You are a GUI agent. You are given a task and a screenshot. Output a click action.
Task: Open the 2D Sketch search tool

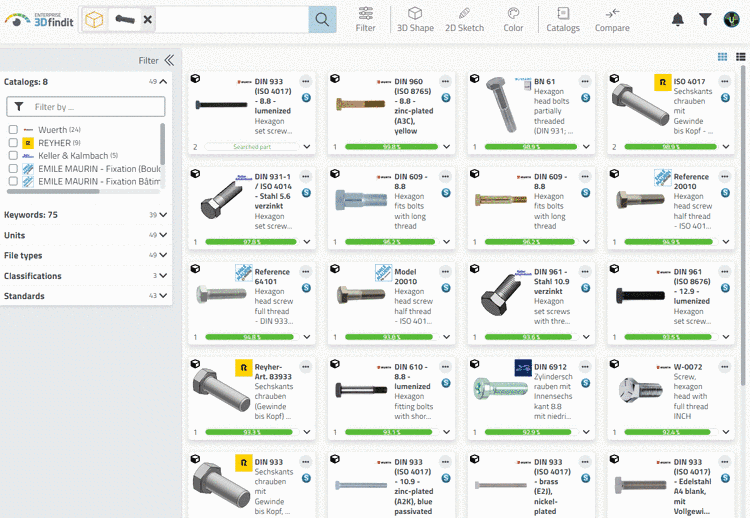click(464, 20)
